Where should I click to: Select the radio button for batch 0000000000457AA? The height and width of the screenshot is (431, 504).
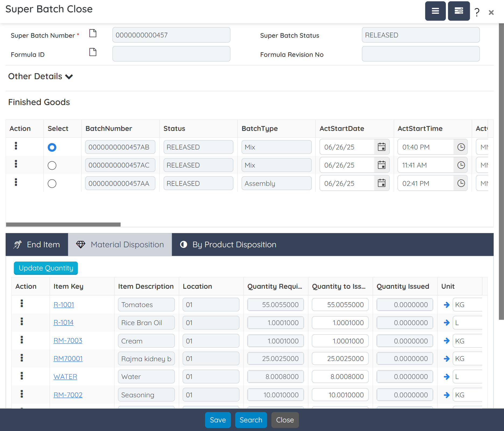pos(52,184)
